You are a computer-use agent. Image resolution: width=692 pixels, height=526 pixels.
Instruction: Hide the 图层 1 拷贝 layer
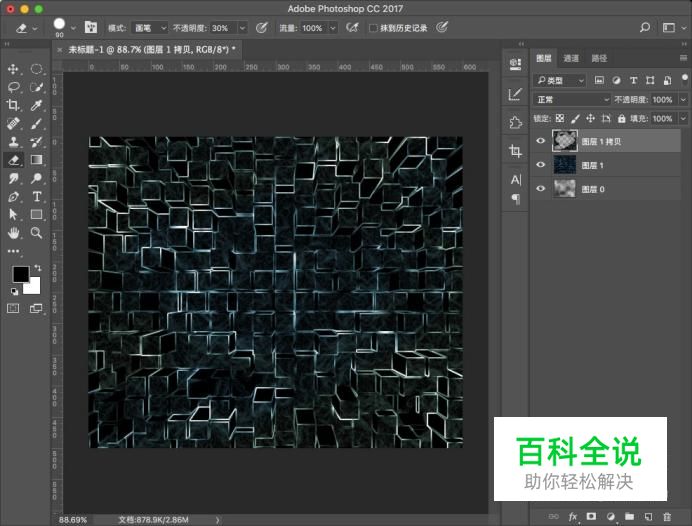(540, 141)
